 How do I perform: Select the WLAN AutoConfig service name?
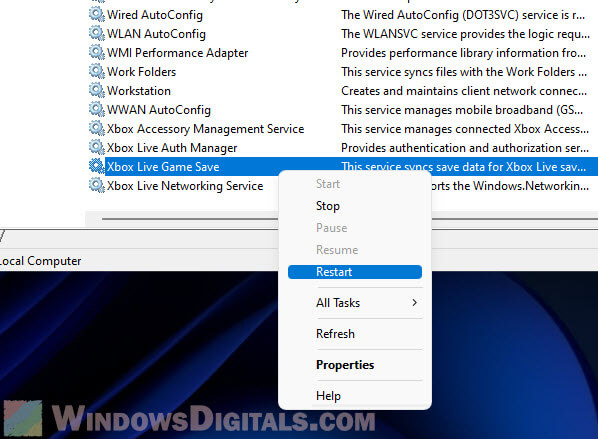click(x=156, y=34)
